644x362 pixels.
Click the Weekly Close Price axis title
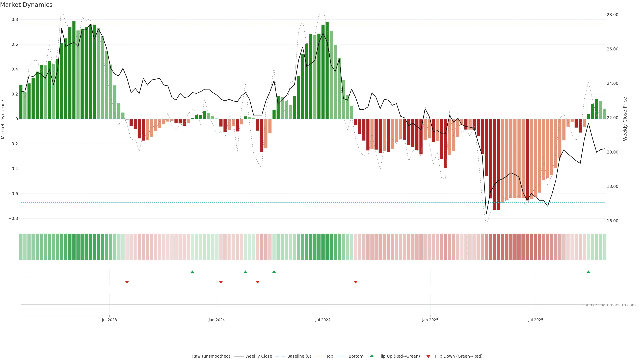pos(625,119)
